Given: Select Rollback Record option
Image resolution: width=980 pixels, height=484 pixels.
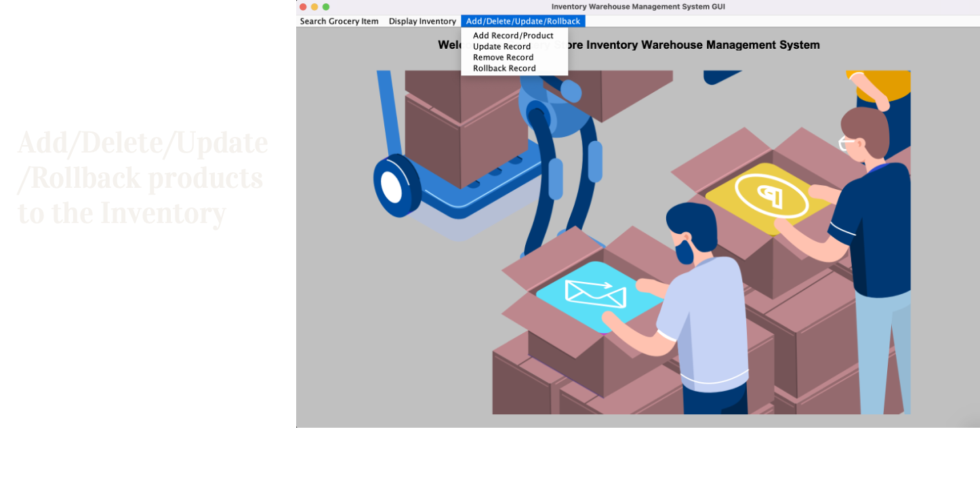Looking at the screenshot, I should point(505,68).
